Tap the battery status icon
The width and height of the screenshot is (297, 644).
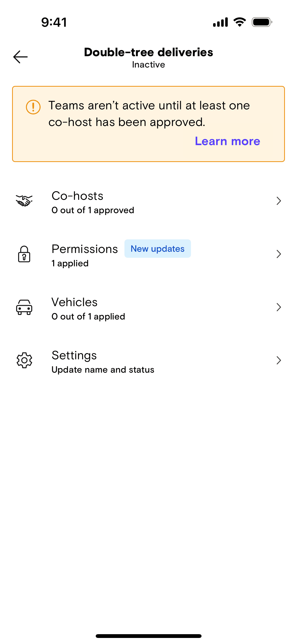262,22
